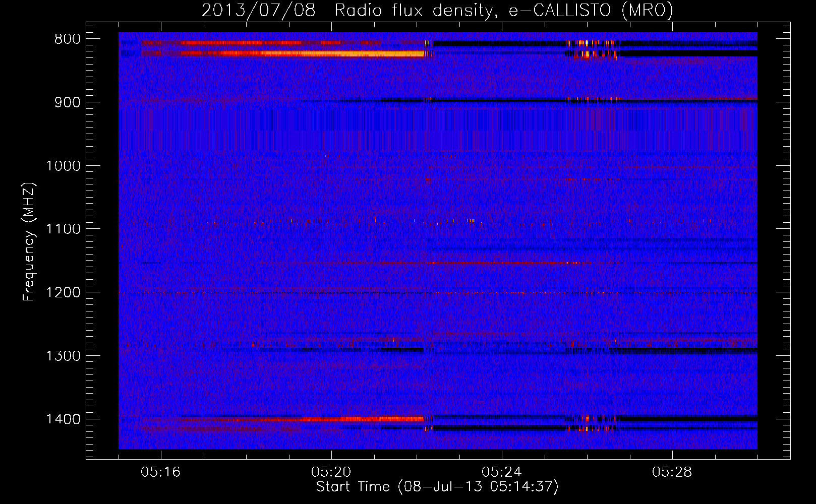
Task: Click the 1300 frequency axis label
Action: [63, 356]
